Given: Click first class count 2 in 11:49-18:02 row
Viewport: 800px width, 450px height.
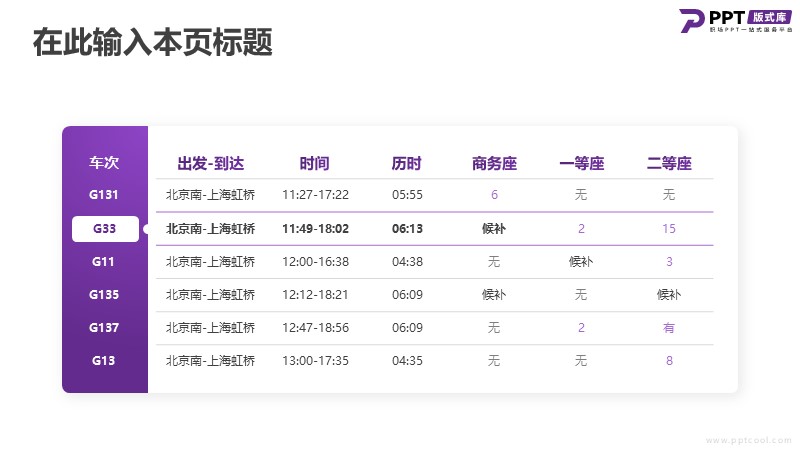Looking at the screenshot, I should point(581,229).
